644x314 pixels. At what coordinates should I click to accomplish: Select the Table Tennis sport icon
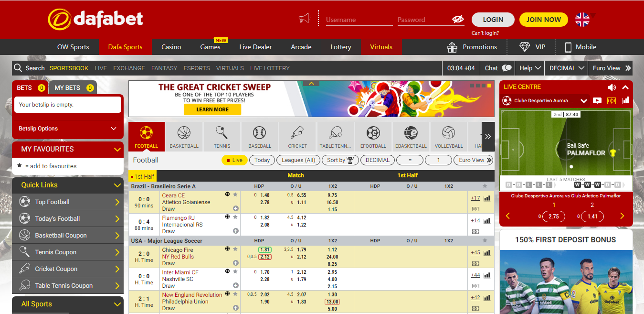click(x=335, y=136)
